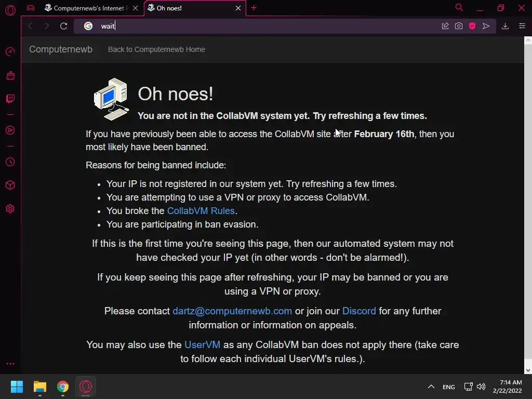Close the Computernewb's Internet tab
This screenshot has height=399, width=532.
click(x=136, y=8)
